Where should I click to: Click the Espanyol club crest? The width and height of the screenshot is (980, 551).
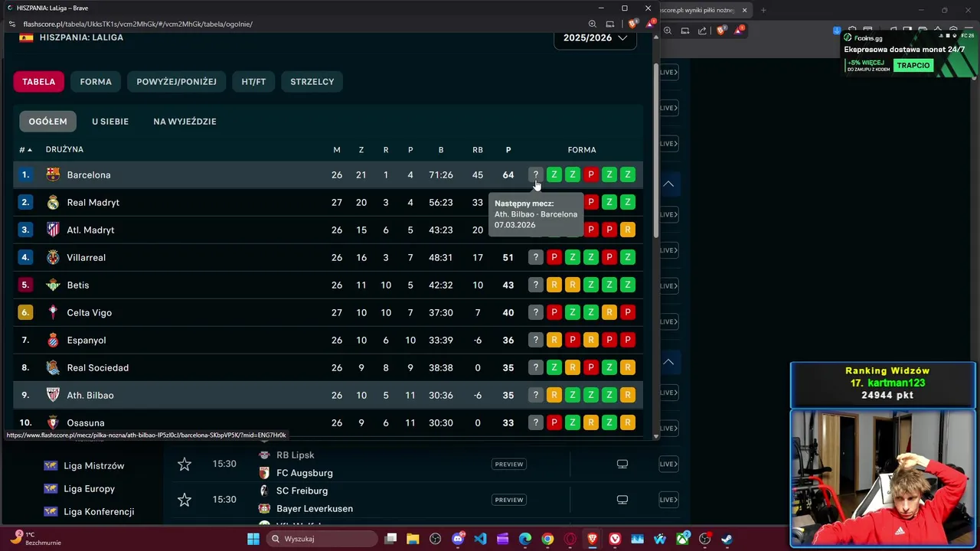53,340
